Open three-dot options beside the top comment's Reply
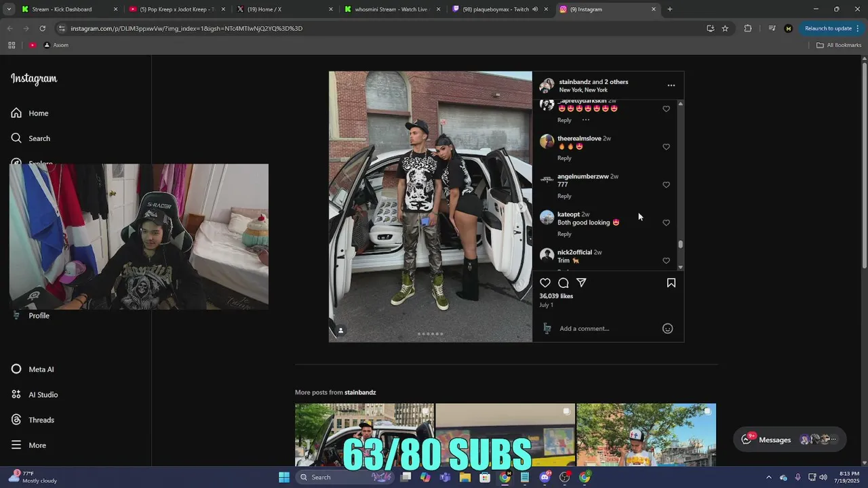 pyautogui.click(x=586, y=120)
